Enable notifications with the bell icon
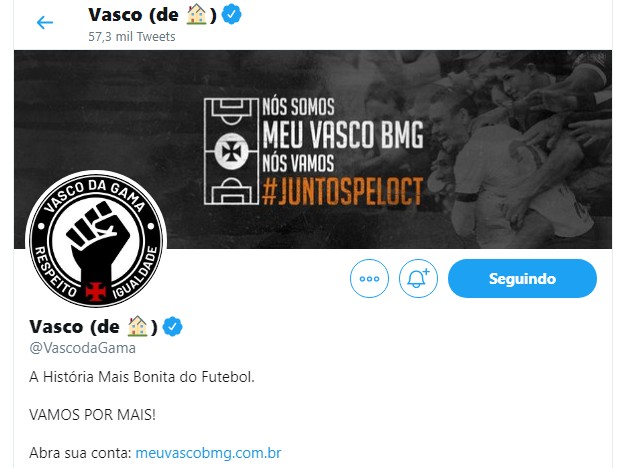Image resolution: width=623 pixels, height=468 pixels. [418, 278]
